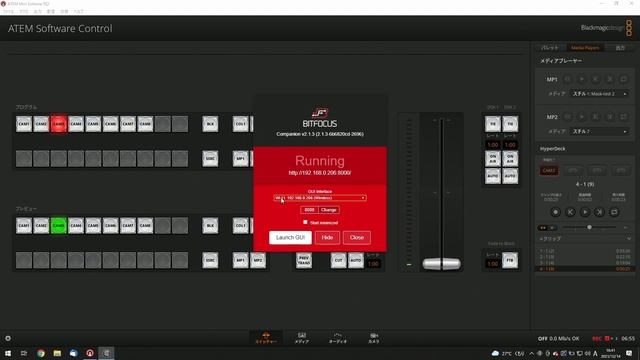The height and width of the screenshot is (360, 640).
Task: Select CAM1 on the Program row
Action: 24,124
